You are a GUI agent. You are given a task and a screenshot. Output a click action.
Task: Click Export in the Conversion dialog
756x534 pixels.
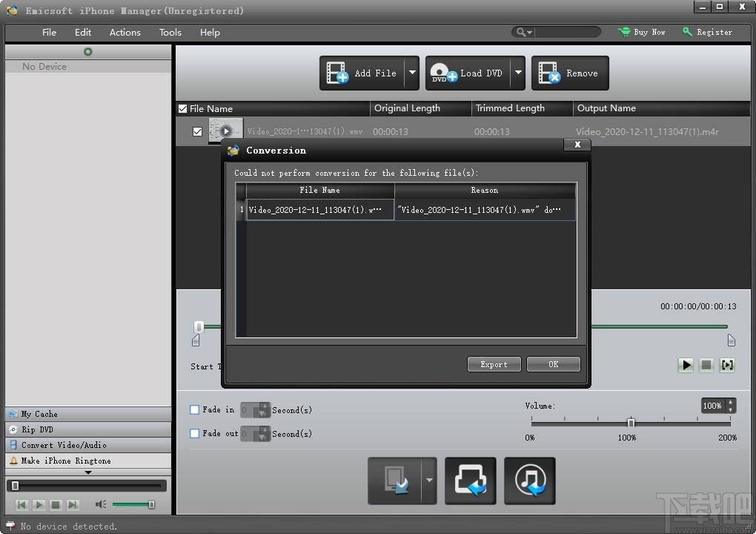494,364
